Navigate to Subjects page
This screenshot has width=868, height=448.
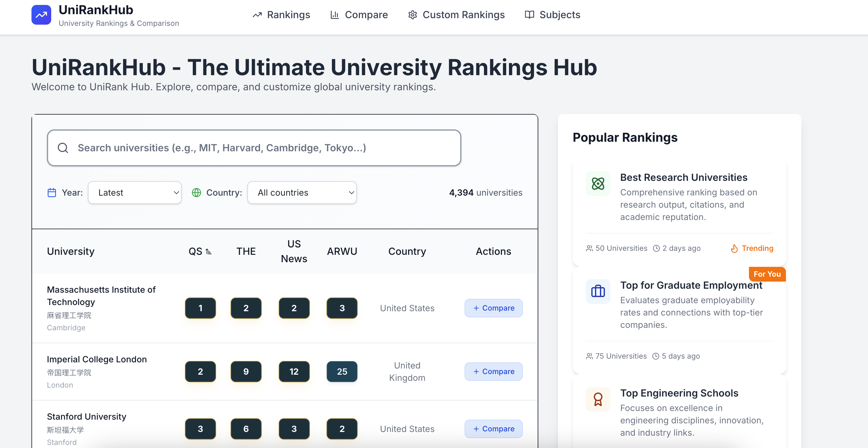click(553, 15)
